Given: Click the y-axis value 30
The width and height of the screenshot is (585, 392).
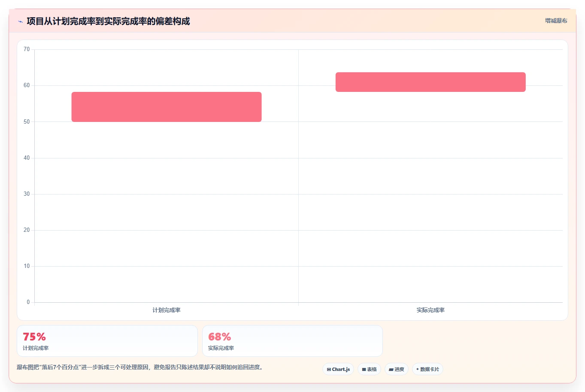Looking at the screenshot, I should pyautogui.click(x=27, y=194).
